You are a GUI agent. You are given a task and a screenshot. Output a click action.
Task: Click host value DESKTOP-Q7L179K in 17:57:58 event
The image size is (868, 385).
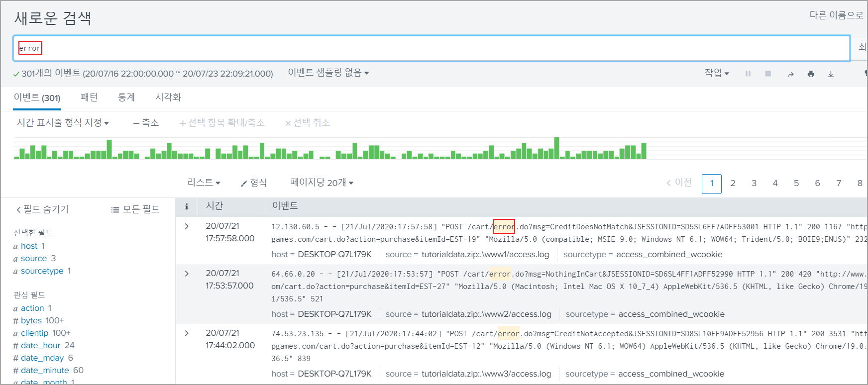coord(334,255)
